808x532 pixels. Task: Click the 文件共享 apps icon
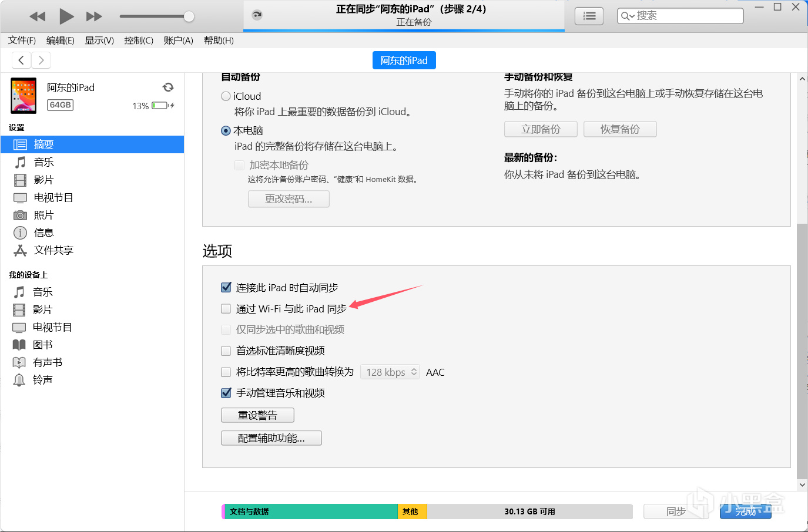[21, 251]
